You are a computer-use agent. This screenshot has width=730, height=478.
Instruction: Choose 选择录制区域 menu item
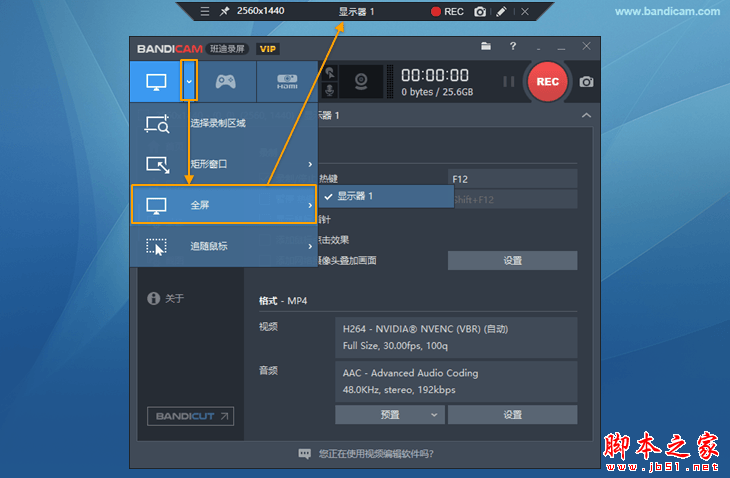point(224,123)
